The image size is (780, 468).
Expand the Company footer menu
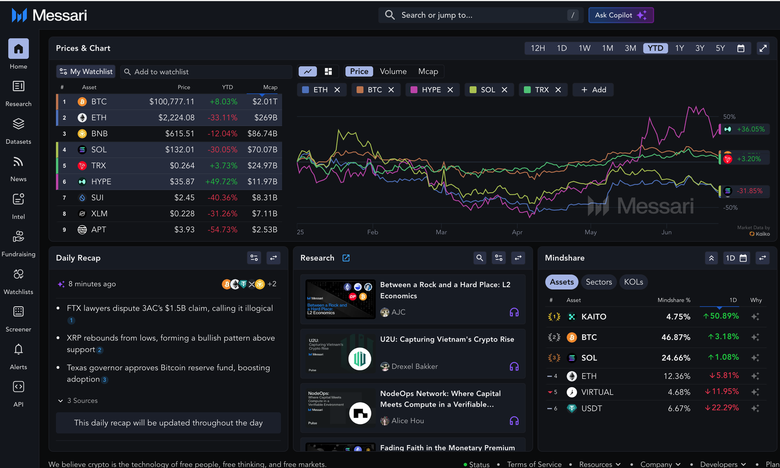(660, 464)
